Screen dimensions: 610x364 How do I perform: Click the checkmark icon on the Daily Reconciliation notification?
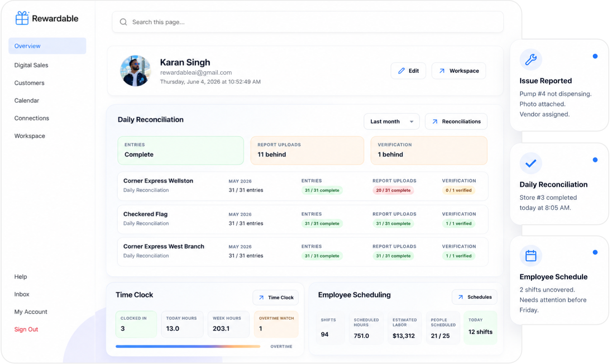pos(531,163)
